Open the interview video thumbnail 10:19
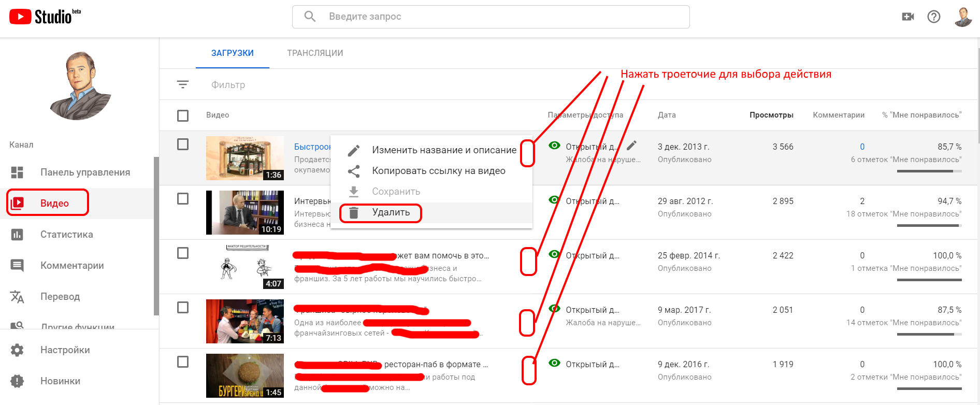This screenshot has width=980, height=405. click(245, 212)
